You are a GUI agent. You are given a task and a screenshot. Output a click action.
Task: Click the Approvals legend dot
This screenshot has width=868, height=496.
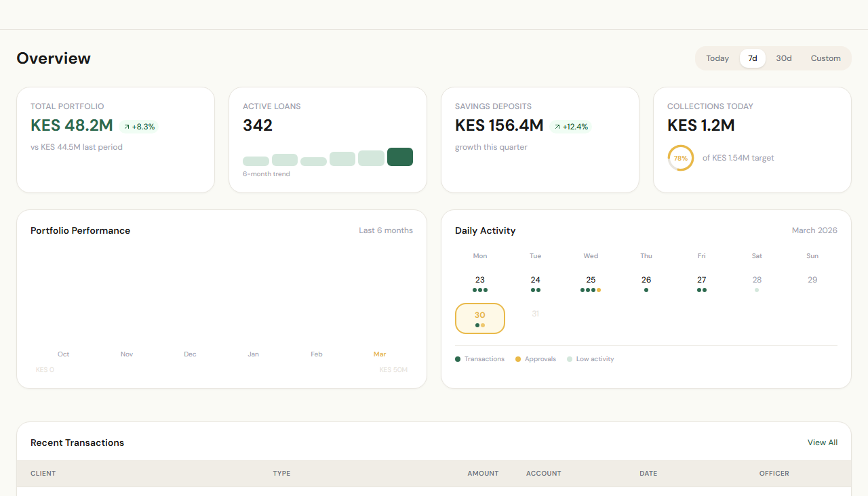click(x=518, y=359)
